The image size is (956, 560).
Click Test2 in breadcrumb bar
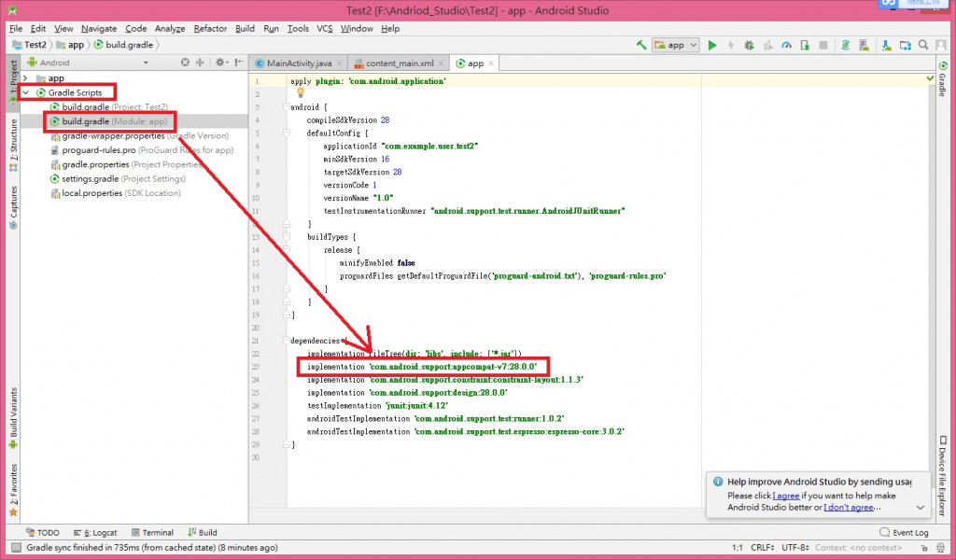click(x=29, y=45)
